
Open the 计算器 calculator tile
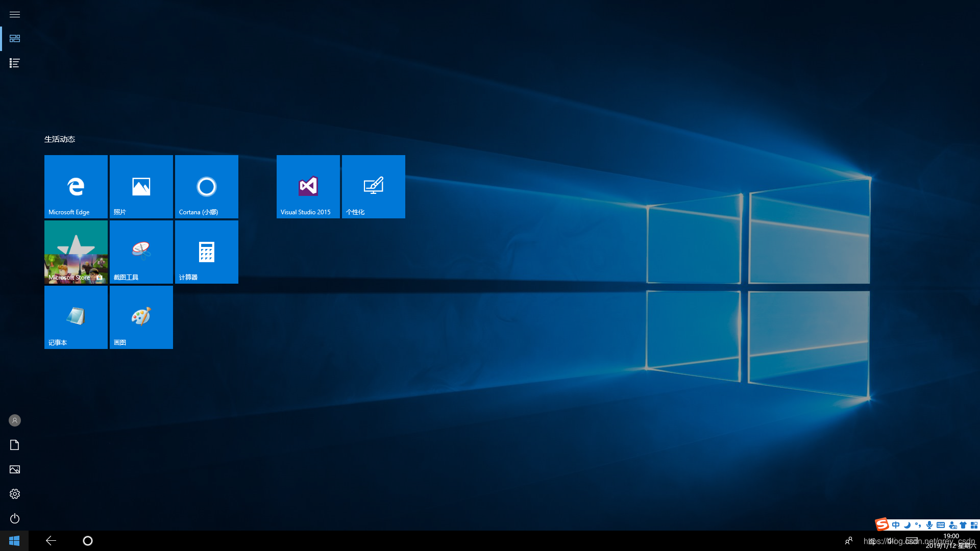pos(206,252)
